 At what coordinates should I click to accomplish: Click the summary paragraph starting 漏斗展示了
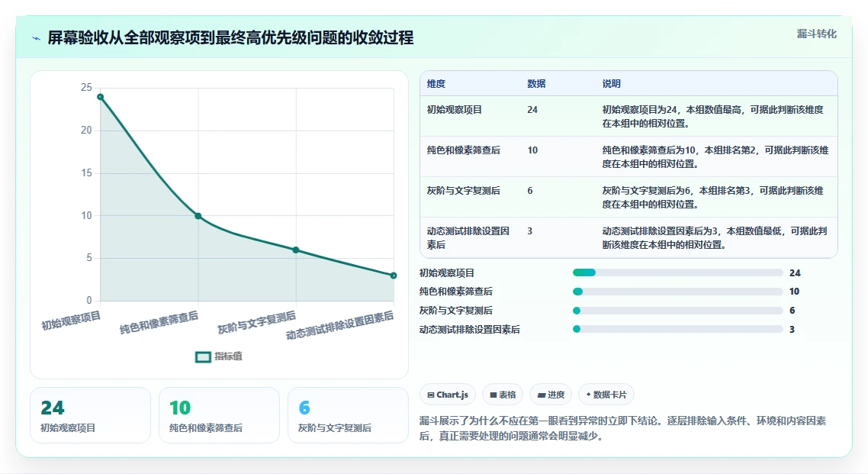[622, 428]
